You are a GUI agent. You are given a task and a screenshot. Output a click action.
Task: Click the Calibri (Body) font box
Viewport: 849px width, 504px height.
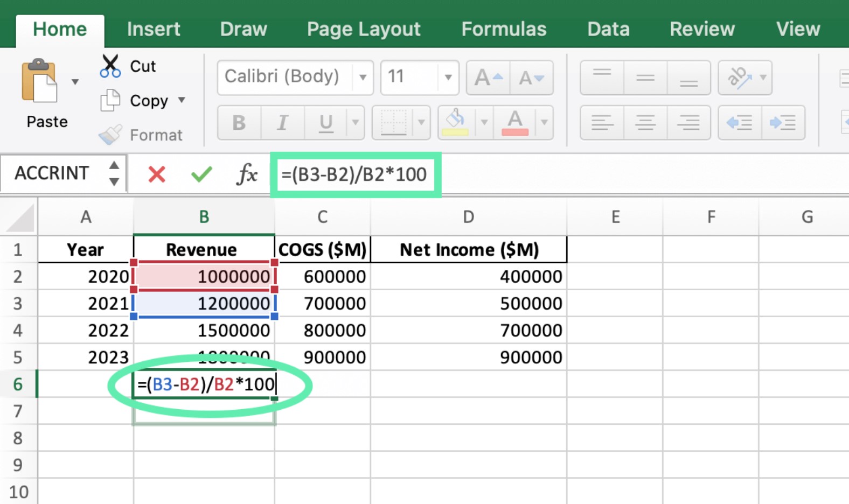pyautogui.click(x=286, y=77)
